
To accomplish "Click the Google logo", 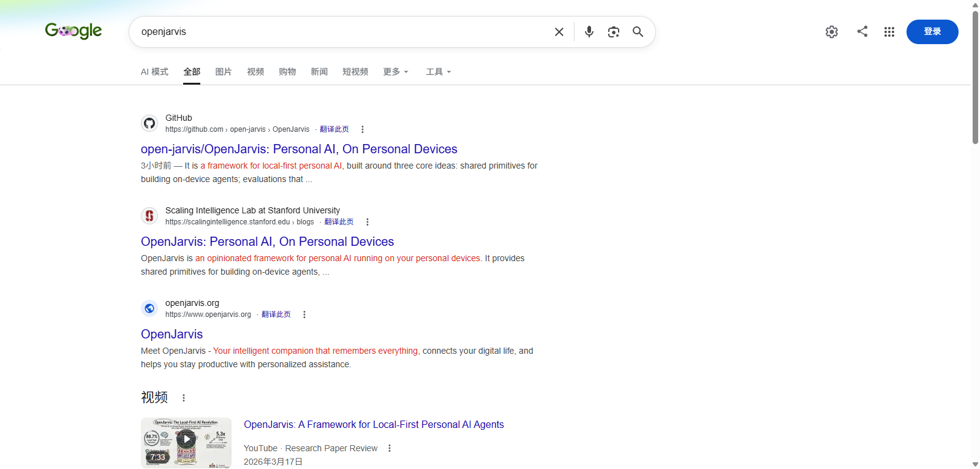I will [73, 31].
